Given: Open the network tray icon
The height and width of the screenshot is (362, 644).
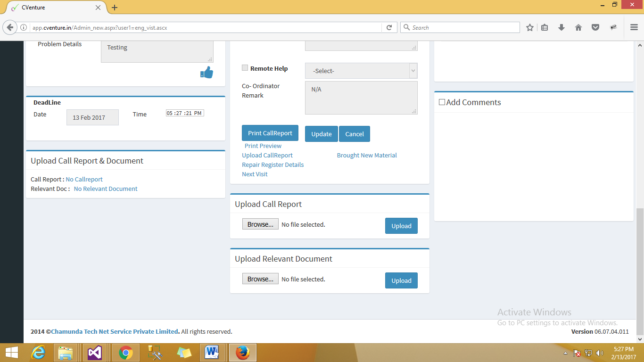Looking at the screenshot, I should pyautogui.click(x=588, y=353).
